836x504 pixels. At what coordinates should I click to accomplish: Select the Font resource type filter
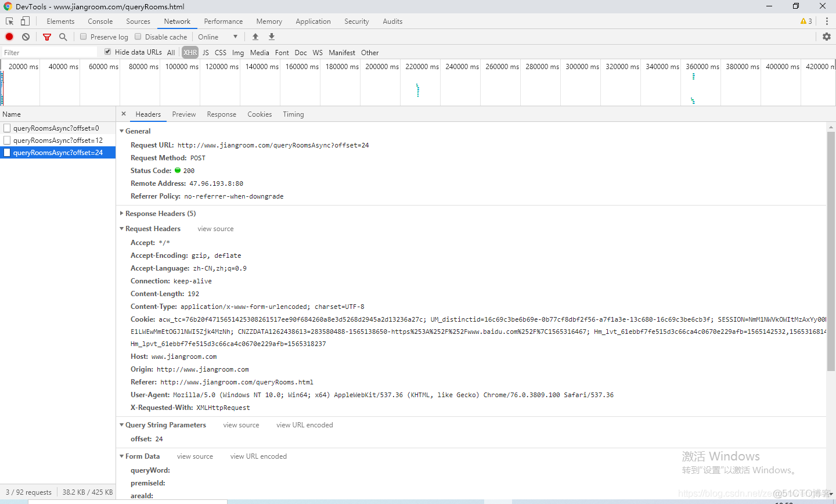tap(282, 52)
